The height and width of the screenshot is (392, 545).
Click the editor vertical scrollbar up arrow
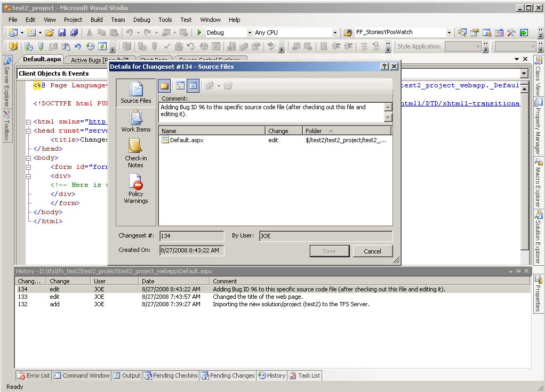pos(524,89)
